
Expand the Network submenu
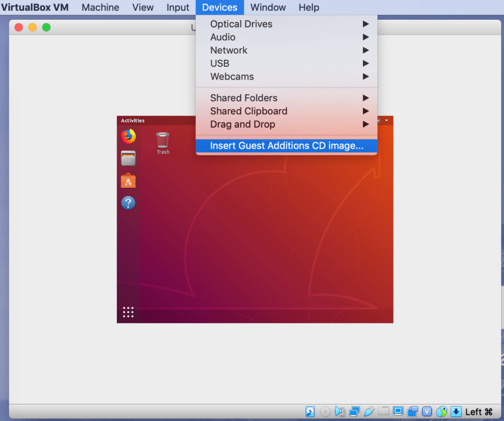(286, 50)
